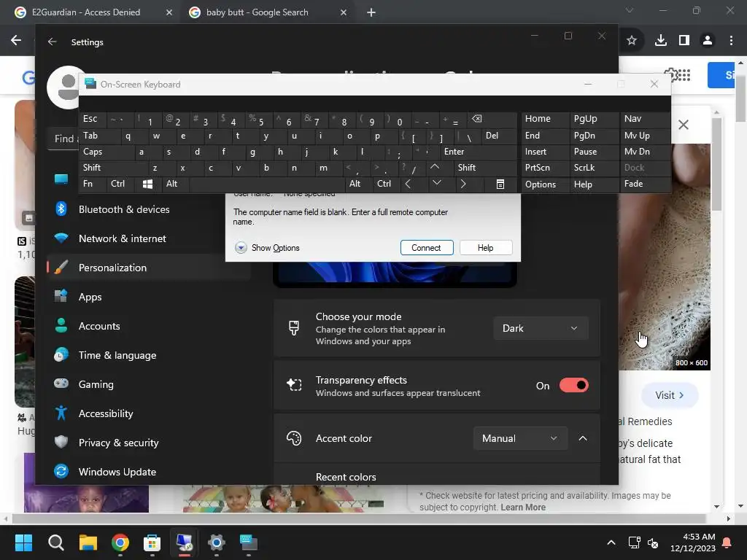Screen dimensions: 747x560
Task: Click the down arrow key on keyboard
Action: 436,183
